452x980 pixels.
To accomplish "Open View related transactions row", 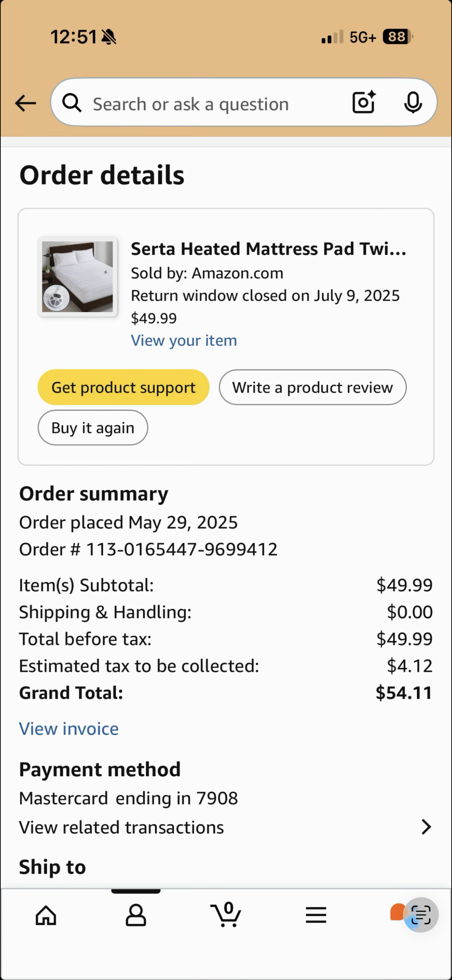I will pyautogui.click(x=226, y=827).
